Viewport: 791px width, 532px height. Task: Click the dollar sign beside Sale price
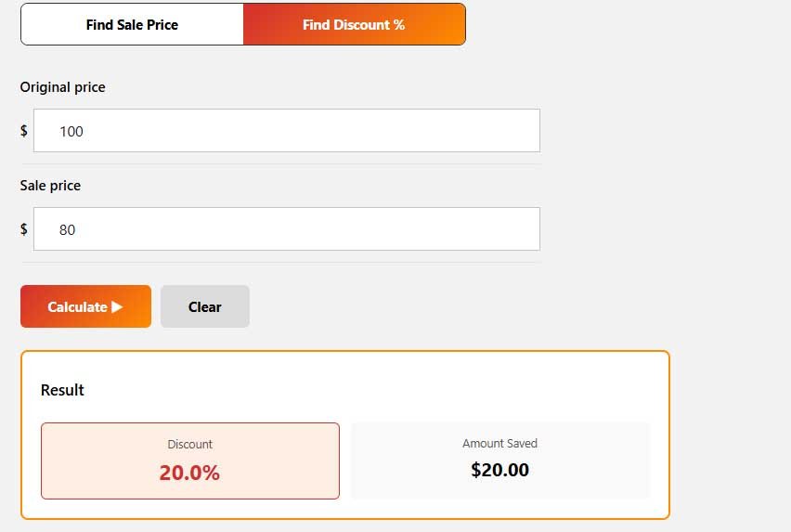24,229
